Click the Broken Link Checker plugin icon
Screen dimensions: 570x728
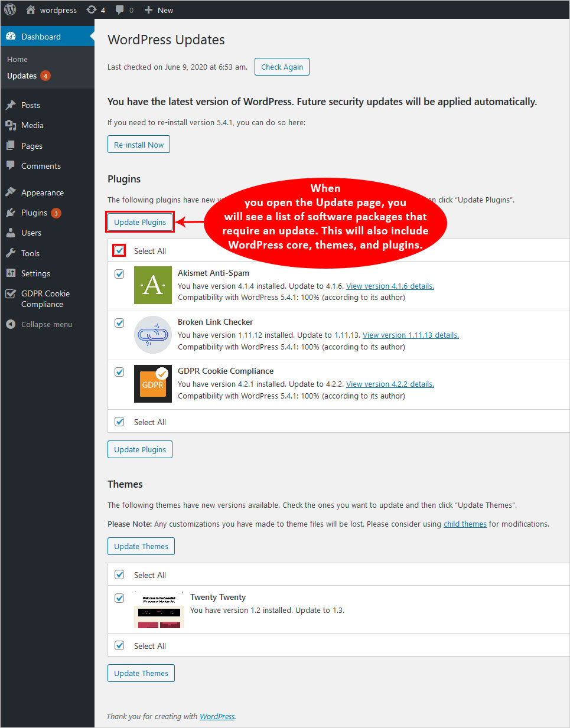coord(152,334)
